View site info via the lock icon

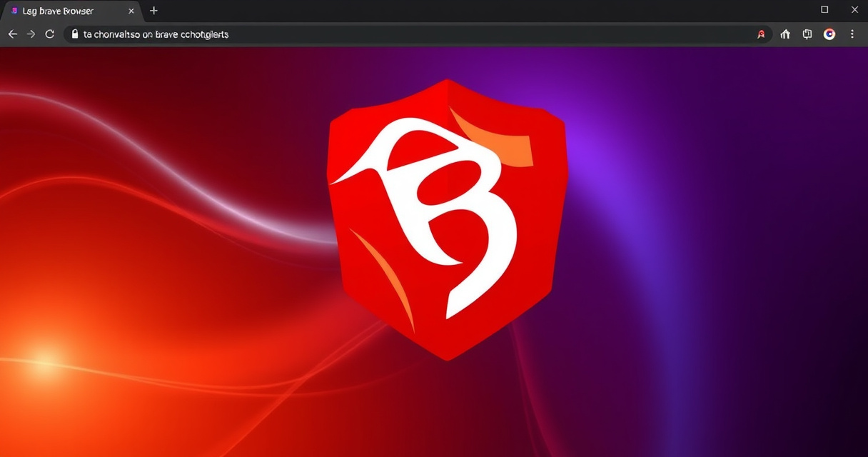(74, 34)
